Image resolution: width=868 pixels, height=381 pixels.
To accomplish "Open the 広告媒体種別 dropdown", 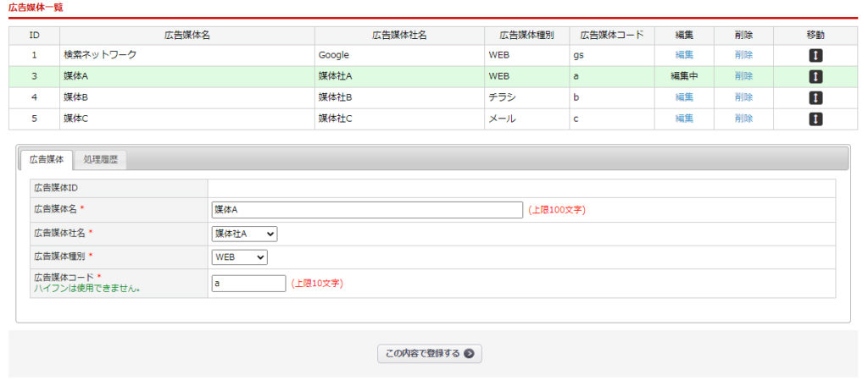I will pos(240,257).
